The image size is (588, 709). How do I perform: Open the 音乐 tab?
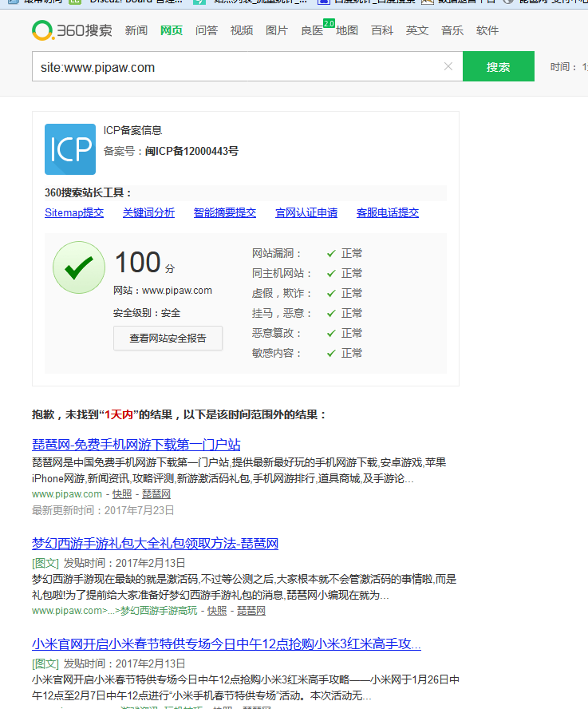452,30
